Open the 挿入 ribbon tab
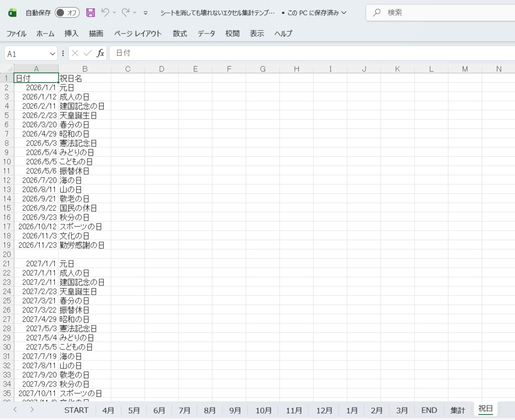This screenshot has width=515, height=420. coord(71,34)
